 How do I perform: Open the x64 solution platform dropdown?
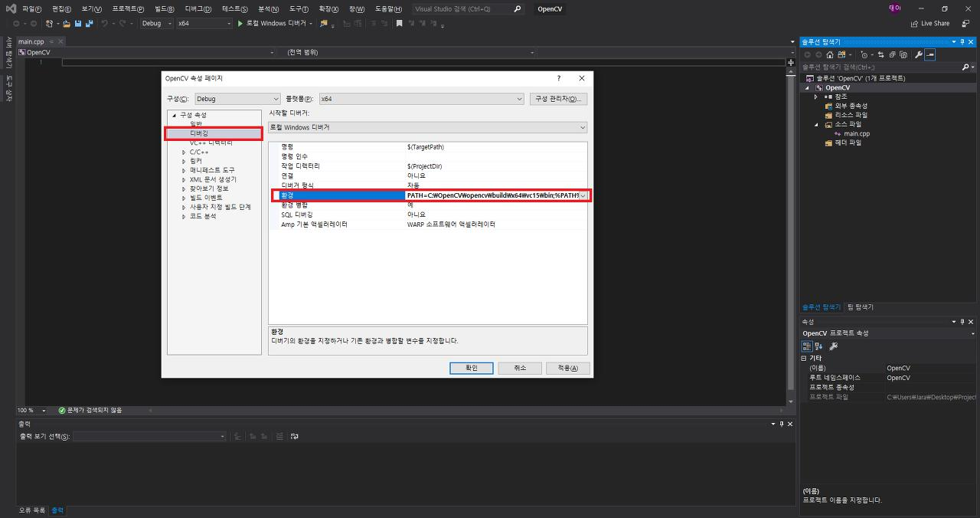click(x=204, y=23)
